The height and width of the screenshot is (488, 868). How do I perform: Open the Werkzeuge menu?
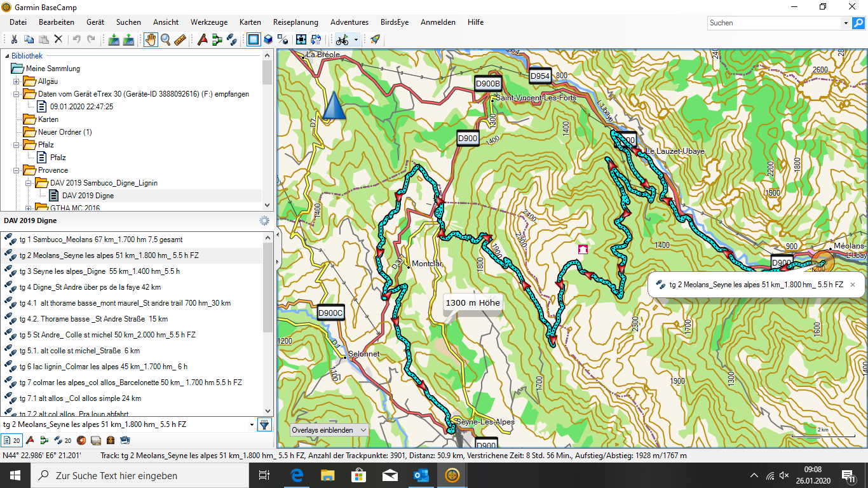pos(208,22)
